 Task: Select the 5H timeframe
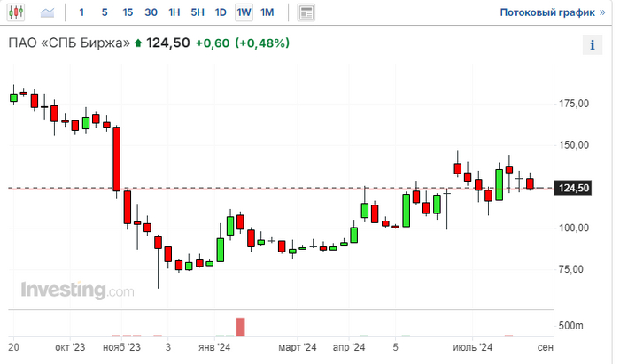[x=198, y=12]
